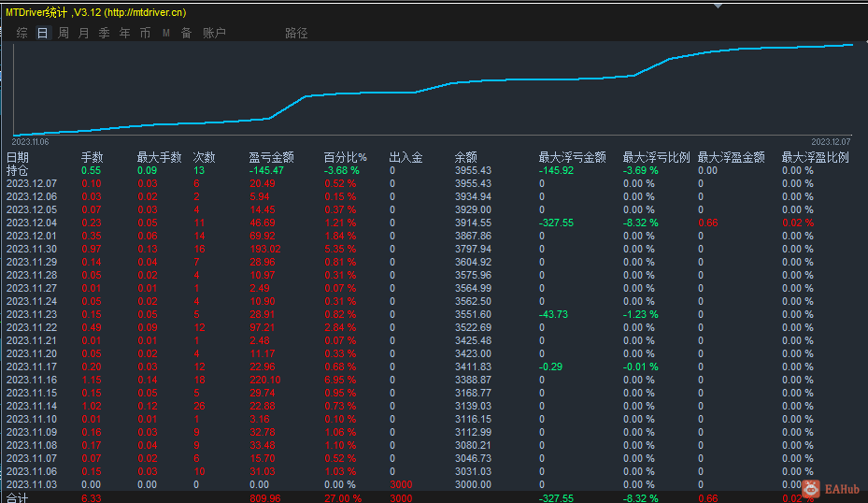The image size is (868, 503).
Task: Click the 2023.11.06 chart start date label
Action: [x=31, y=142]
